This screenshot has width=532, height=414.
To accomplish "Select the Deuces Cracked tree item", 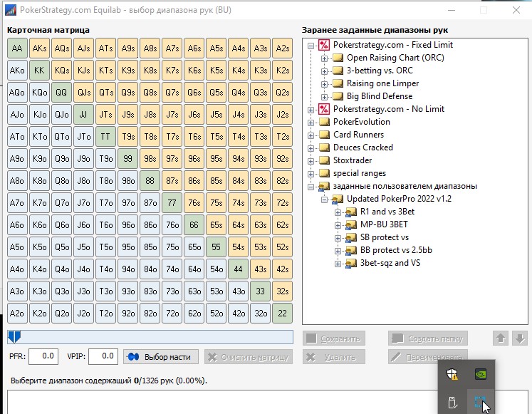I will tap(363, 148).
